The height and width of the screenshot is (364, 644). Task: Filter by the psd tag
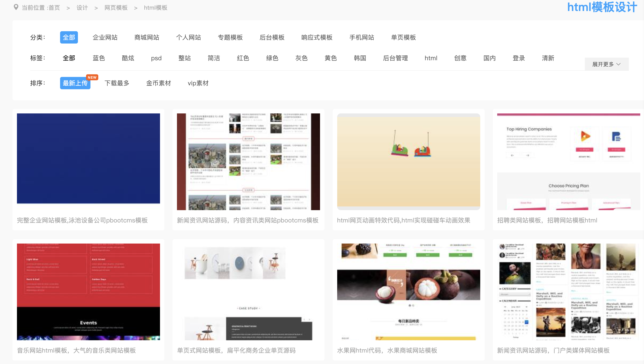point(156,58)
